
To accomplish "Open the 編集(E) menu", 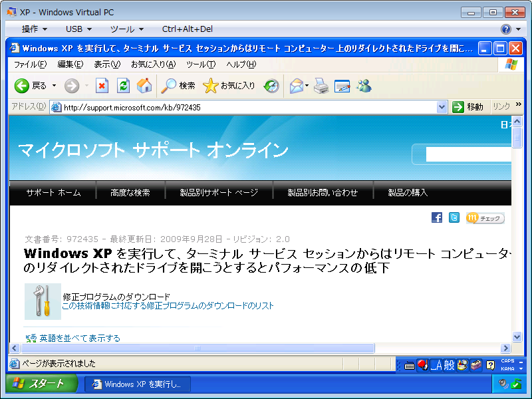I will pyautogui.click(x=70, y=64).
